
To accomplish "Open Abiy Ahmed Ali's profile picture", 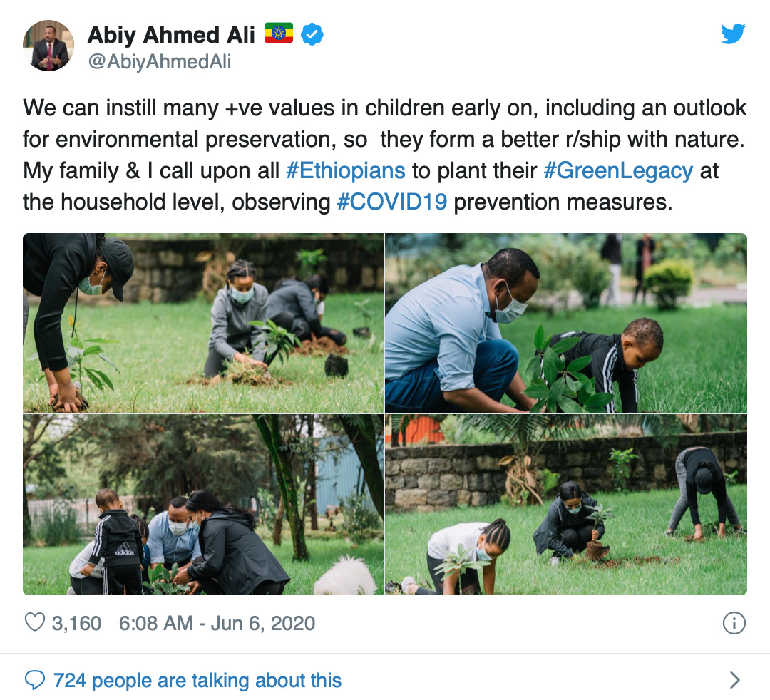I will [48, 46].
